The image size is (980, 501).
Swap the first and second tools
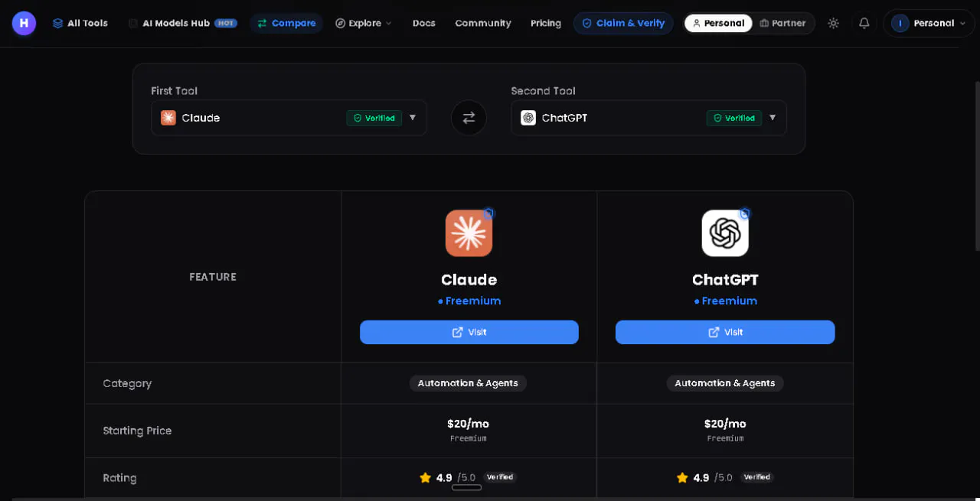469,118
